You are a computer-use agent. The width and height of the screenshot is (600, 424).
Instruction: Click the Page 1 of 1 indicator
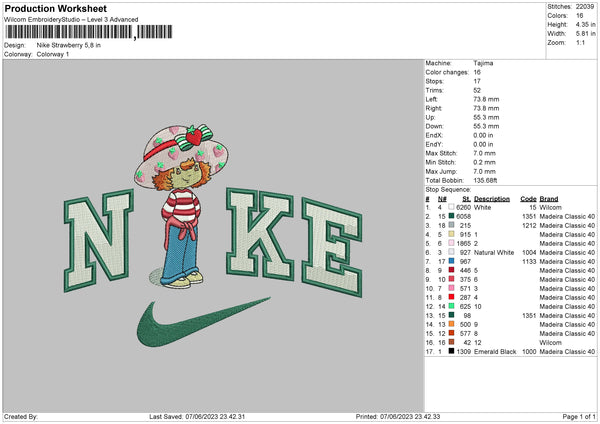pyautogui.click(x=579, y=416)
